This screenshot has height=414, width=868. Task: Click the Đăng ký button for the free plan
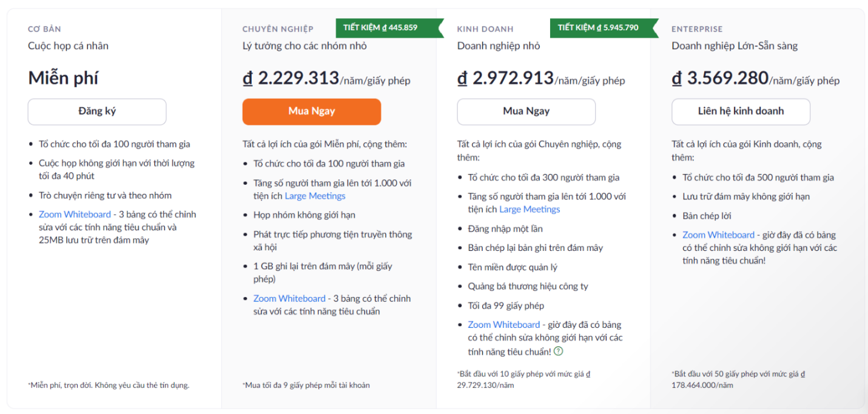tap(97, 112)
